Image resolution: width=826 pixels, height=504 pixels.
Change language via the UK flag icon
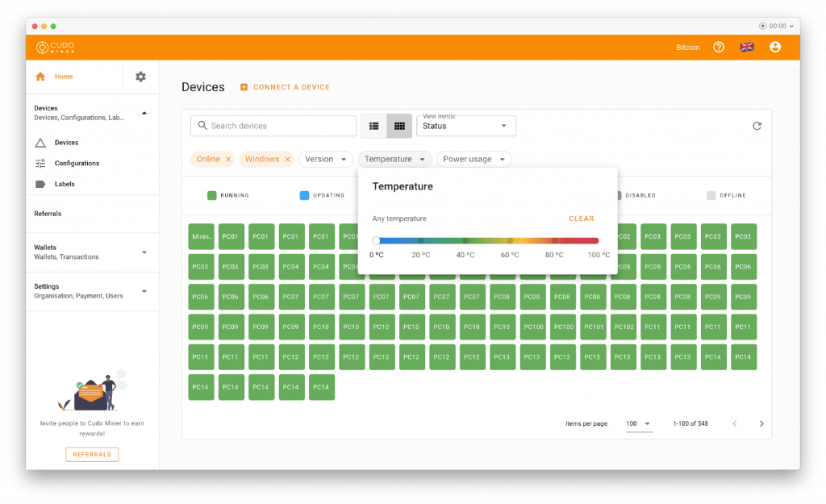click(x=747, y=48)
